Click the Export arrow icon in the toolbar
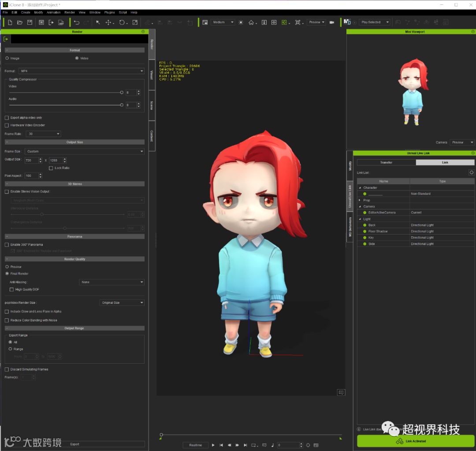Screen dimensions: 476x451 (51, 22)
